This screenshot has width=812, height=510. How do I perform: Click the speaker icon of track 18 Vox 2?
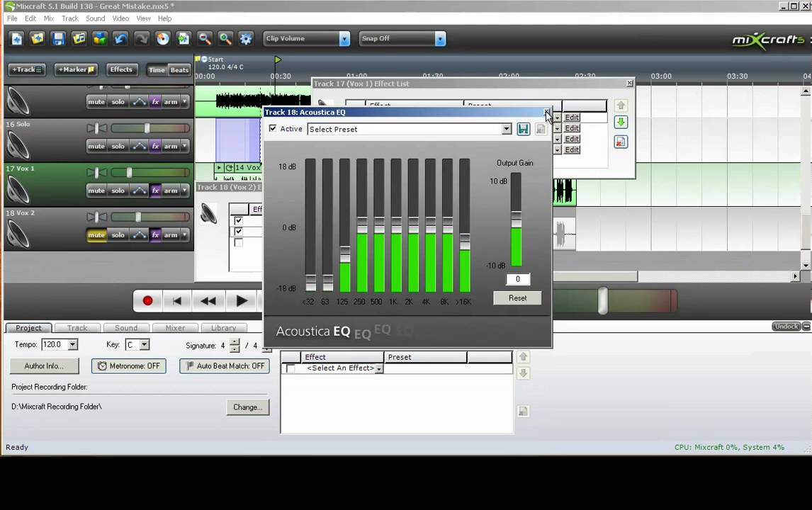pos(18,234)
